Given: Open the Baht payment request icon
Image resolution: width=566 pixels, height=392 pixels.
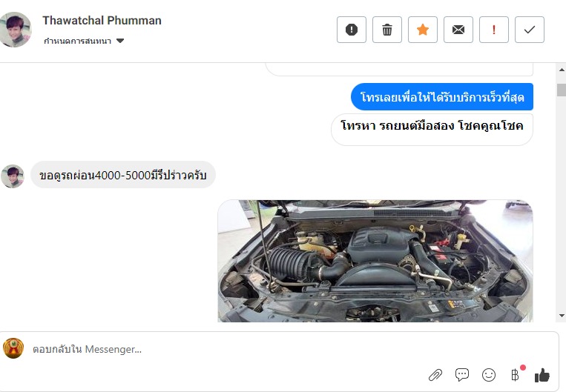Looking at the screenshot, I should point(516,375).
